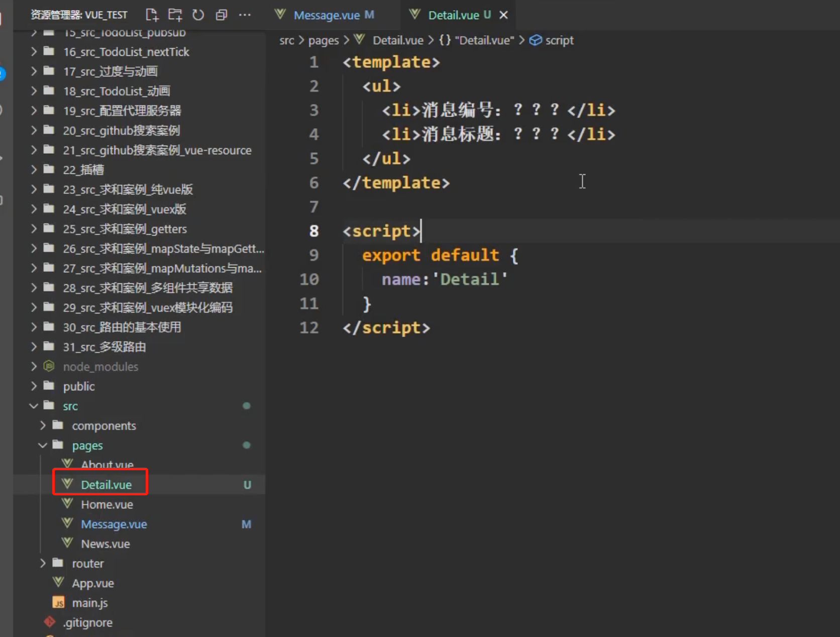Expand the 23_src_求和案例_纯vue版 folder
Viewport: 840px width, 637px height.
139,189
